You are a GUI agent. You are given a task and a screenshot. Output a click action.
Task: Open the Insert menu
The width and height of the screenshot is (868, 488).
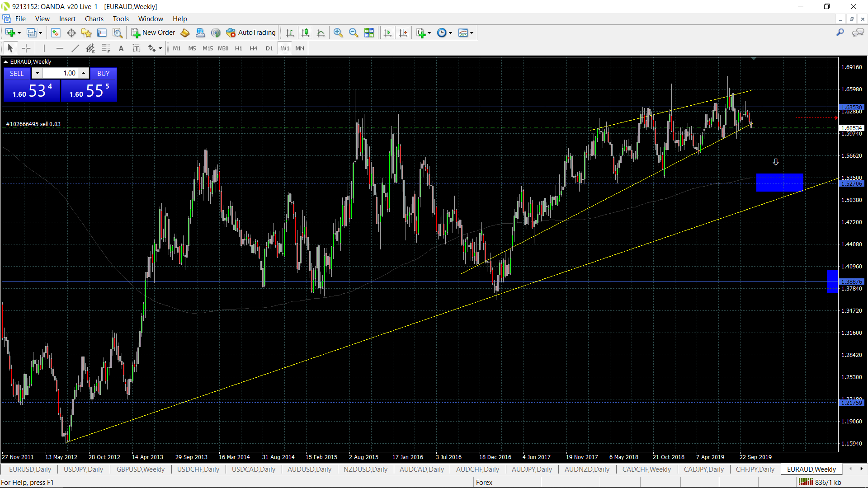point(67,19)
